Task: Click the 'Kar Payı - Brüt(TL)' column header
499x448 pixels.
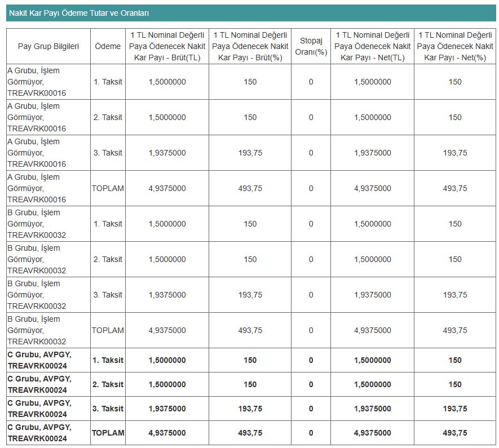Action: pyautogui.click(x=167, y=46)
